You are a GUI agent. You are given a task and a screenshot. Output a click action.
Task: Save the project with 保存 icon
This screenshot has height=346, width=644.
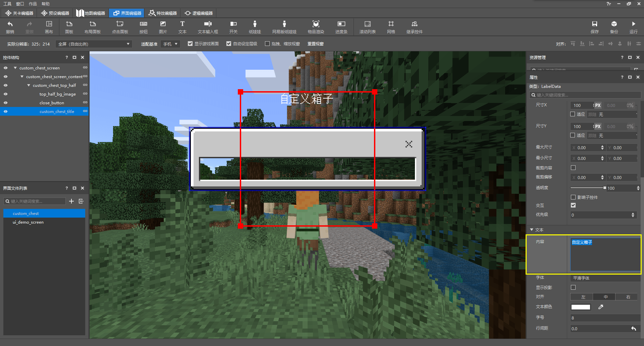point(595,27)
